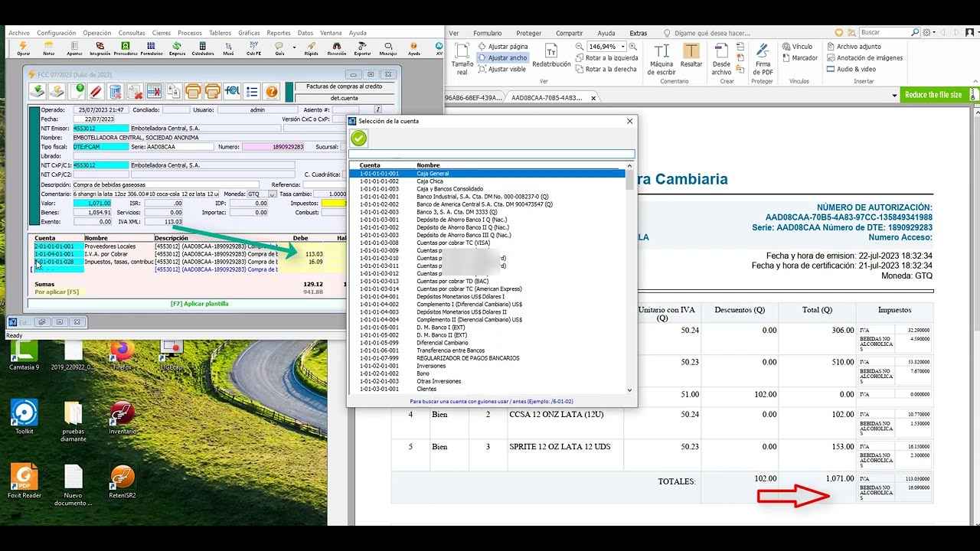Open the Mensajes toolbar icon
Screen dimensions: 980x551
pyautogui.click(x=388, y=48)
